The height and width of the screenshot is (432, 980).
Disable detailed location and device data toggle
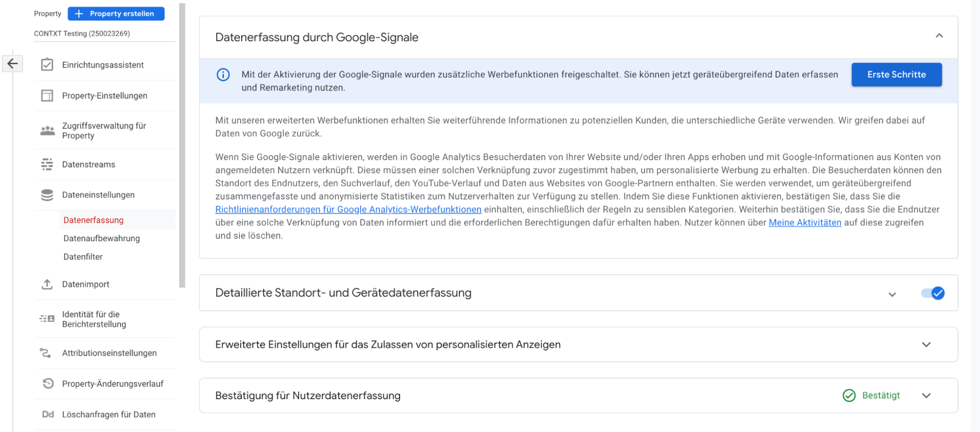click(932, 293)
